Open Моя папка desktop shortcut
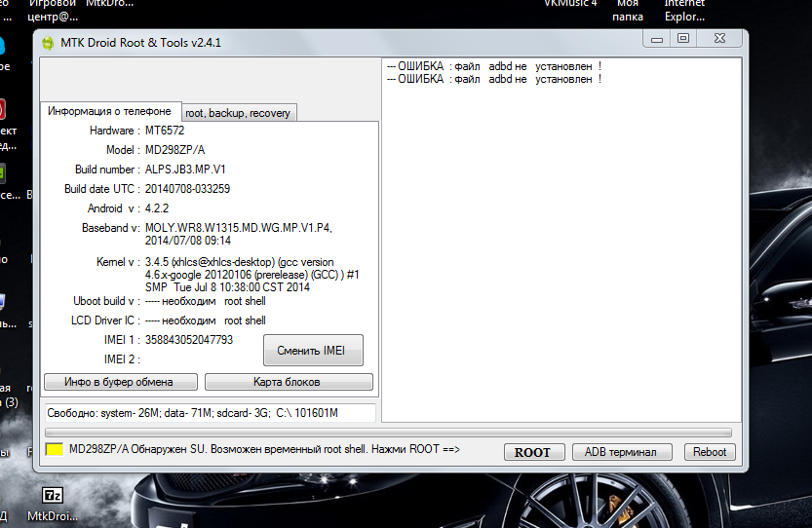812x528 pixels. click(x=628, y=11)
